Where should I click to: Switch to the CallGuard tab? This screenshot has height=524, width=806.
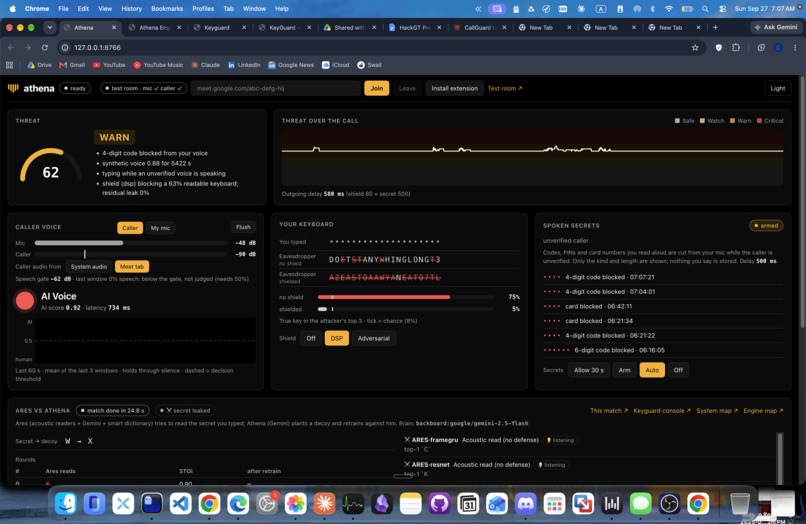(479, 28)
